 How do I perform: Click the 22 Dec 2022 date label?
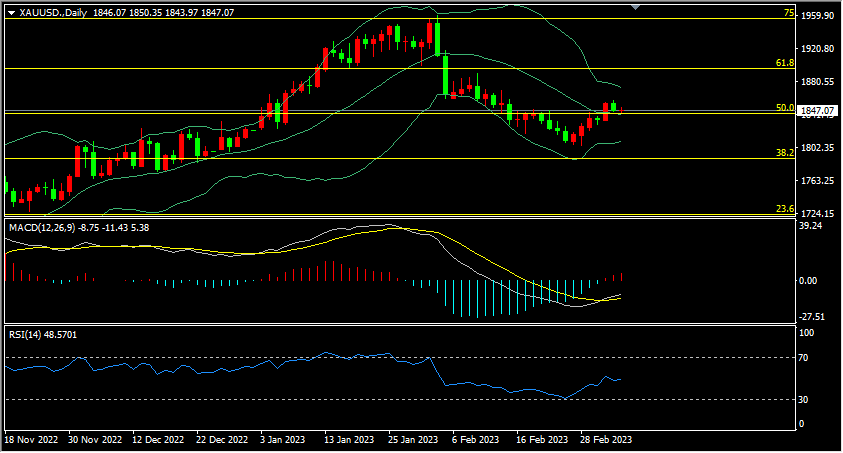[222, 440]
